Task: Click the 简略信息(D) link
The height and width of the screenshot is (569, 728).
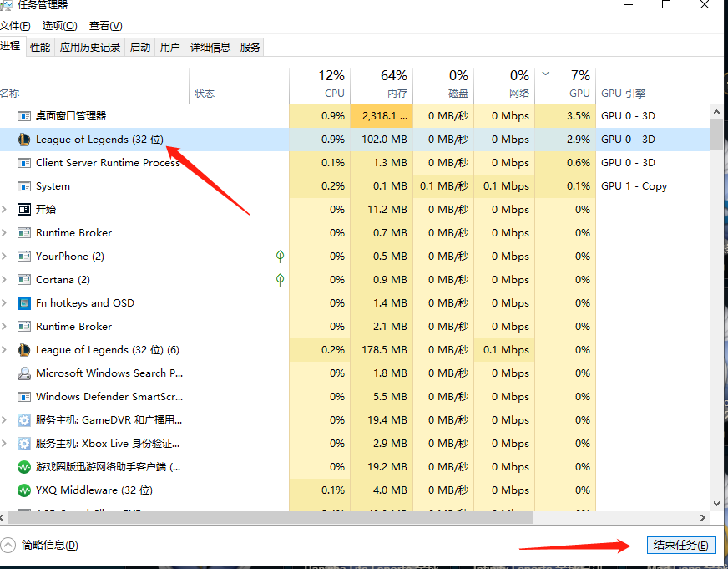Action: click(x=50, y=546)
